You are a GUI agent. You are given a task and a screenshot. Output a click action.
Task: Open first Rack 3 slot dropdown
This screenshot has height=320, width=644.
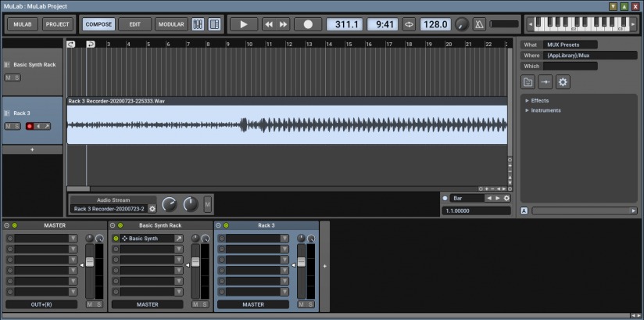[284, 239]
